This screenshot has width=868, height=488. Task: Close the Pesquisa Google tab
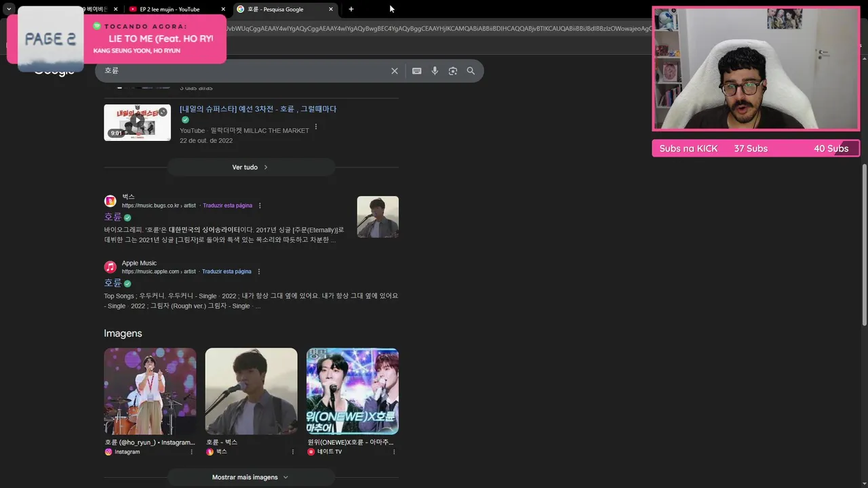[x=331, y=9]
